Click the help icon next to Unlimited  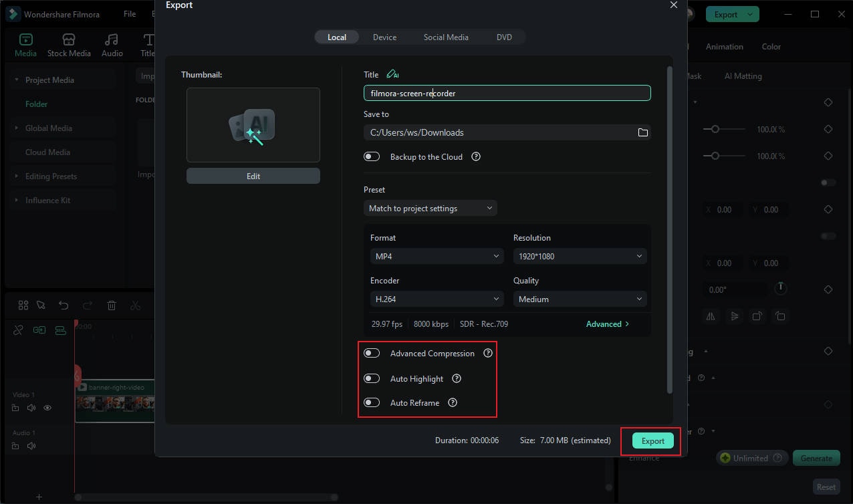tap(777, 458)
